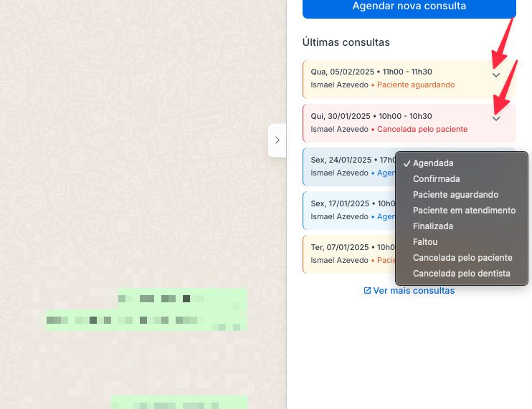532x409 pixels.
Task: Open the Qua, 05/02/2025 appointment card
Action: pyautogui.click(x=387, y=78)
